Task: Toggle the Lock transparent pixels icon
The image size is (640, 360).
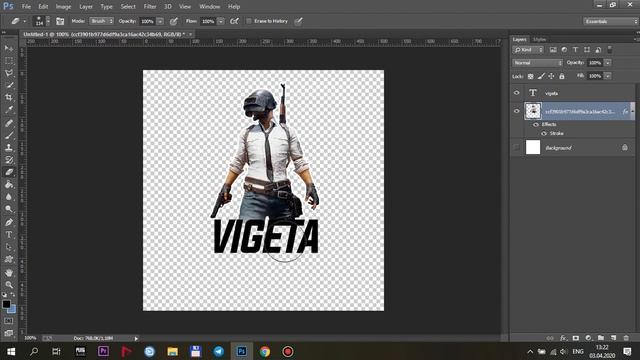Action: click(x=530, y=76)
